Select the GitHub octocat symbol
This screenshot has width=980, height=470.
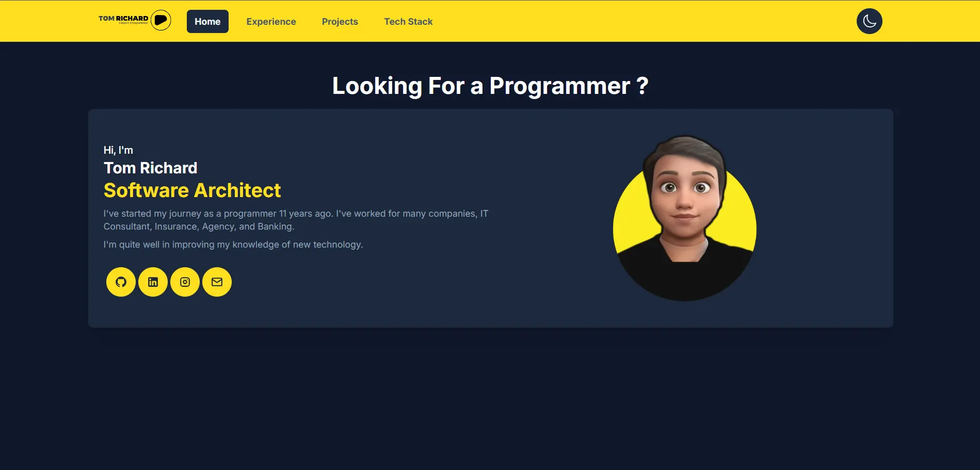pos(120,282)
